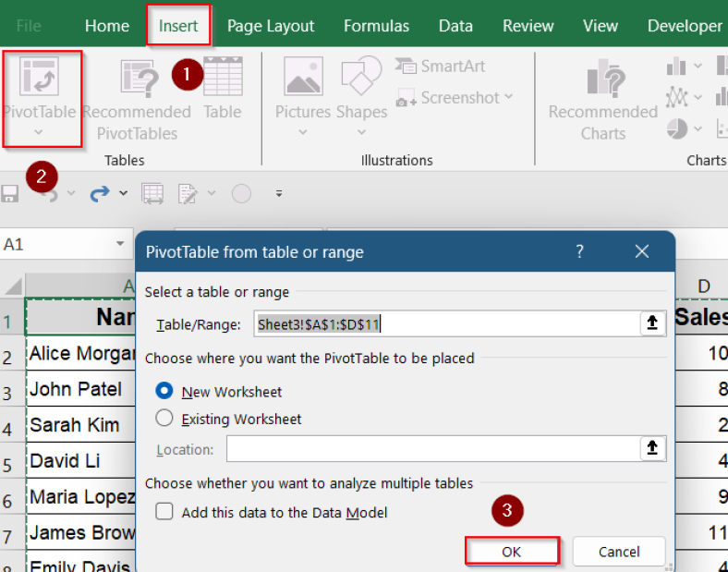The width and height of the screenshot is (728, 572).
Task: Expand the Customize Quick Access Toolbar dropdown
Action: tap(279, 194)
